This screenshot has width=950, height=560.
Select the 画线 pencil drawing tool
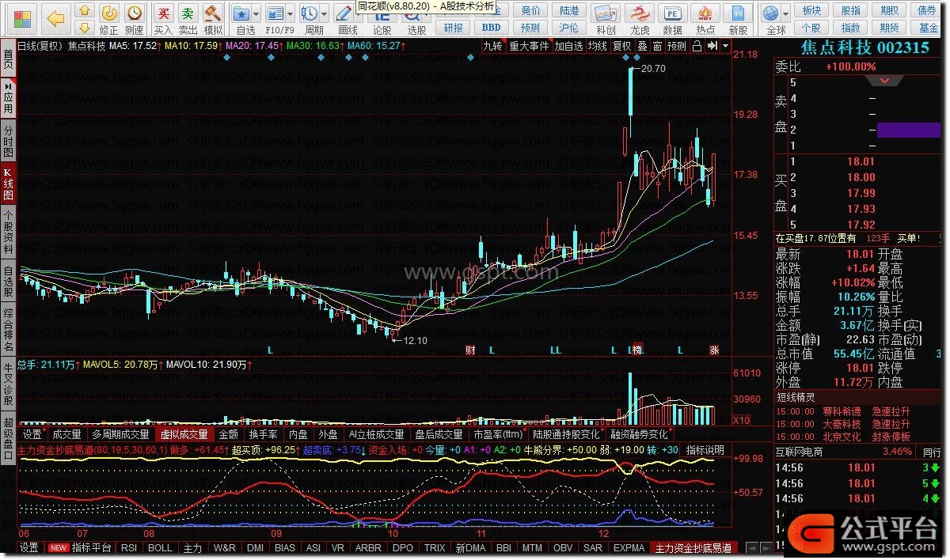click(x=344, y=13)
